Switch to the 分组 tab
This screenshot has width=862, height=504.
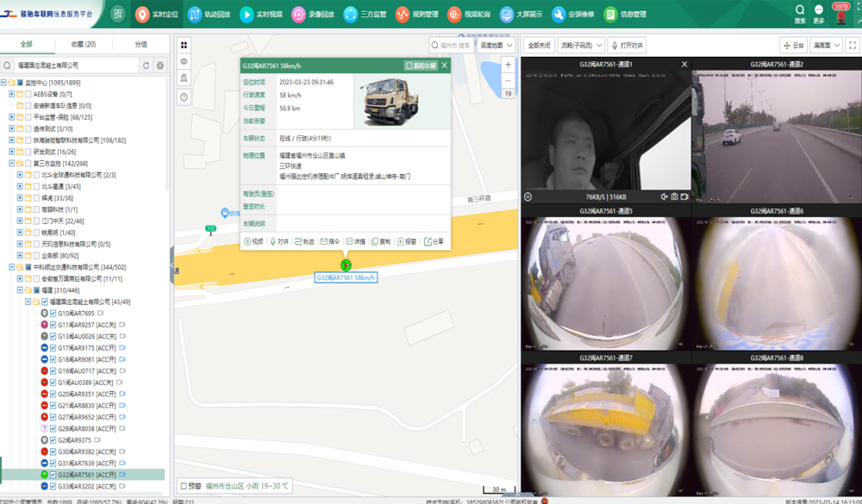click(141, 44)
